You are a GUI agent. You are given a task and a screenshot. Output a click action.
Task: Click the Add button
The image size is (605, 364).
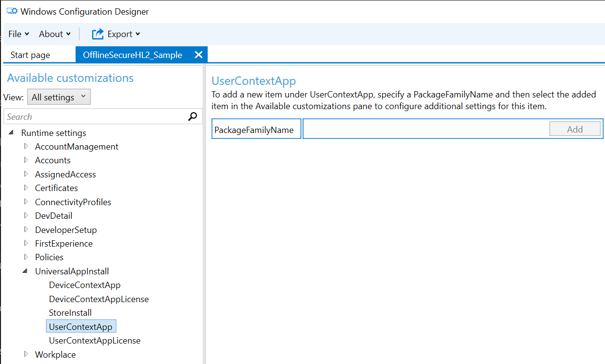pyautogui.click(x=575, y=129)
